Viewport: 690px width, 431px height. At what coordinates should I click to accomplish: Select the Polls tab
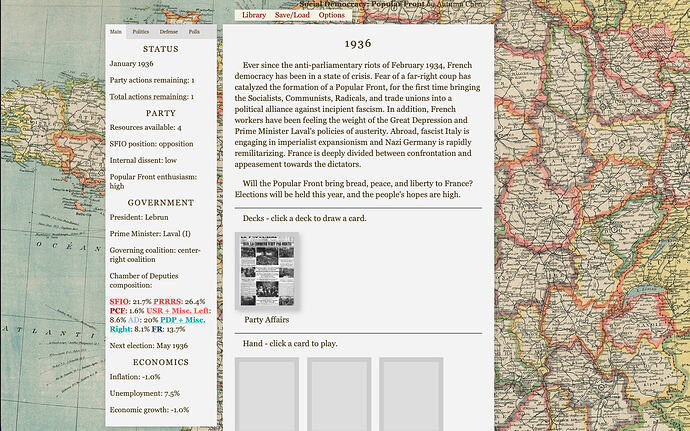194,32
